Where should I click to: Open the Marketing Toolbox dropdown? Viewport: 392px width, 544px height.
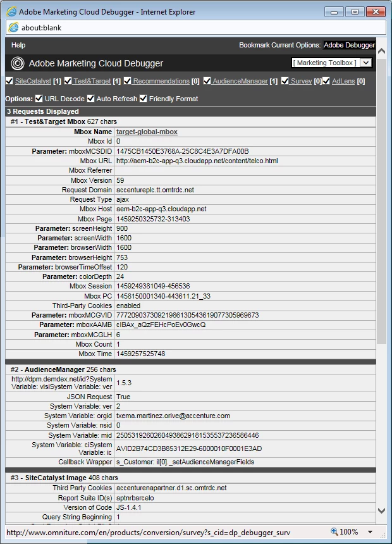pyautogui.click(x=332, y=63)
